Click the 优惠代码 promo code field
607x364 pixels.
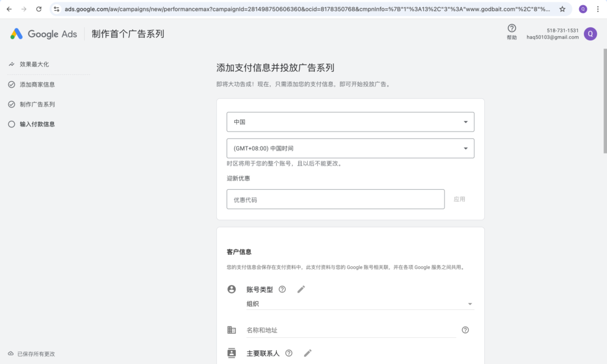335,200
